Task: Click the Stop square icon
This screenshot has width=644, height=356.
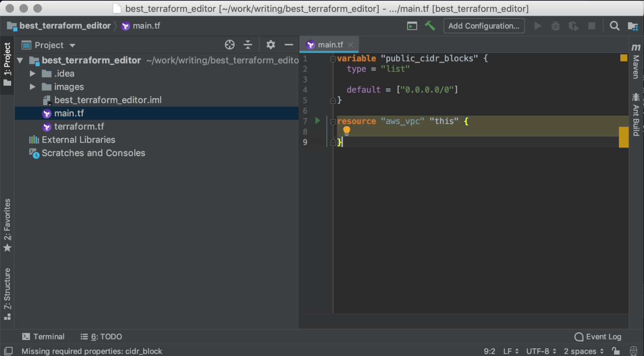Action: coord(592,26)
